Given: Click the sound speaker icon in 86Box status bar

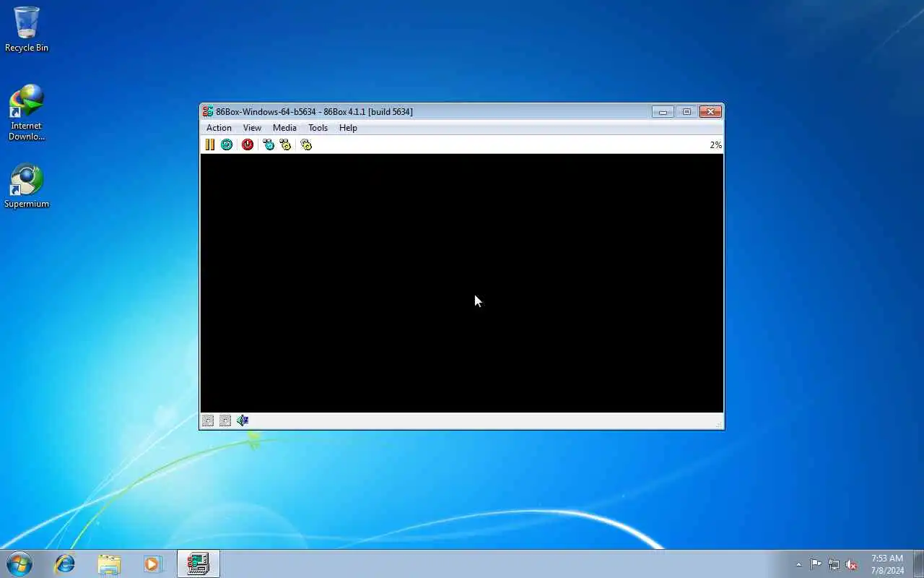Looking at the screenshot, I should tap(243, 420).
